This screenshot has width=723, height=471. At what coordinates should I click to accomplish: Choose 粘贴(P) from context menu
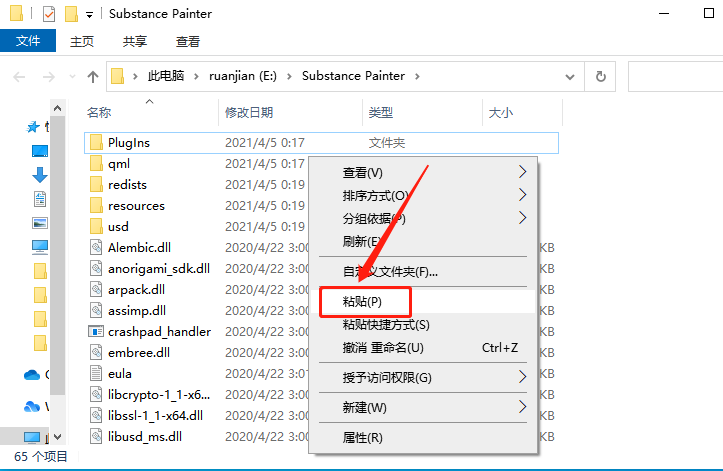(423, 302)
